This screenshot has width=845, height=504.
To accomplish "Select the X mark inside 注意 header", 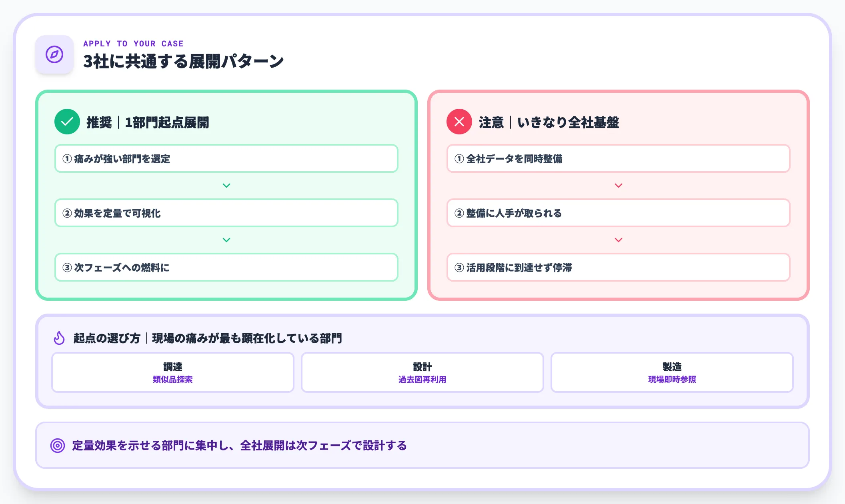I will tap(459, 122).
